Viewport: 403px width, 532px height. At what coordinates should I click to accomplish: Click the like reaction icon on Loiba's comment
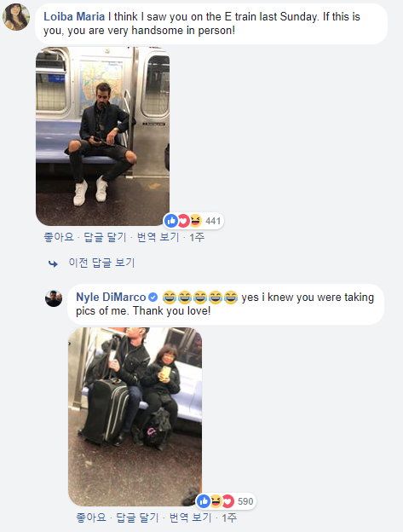click(x=171, y=221)
